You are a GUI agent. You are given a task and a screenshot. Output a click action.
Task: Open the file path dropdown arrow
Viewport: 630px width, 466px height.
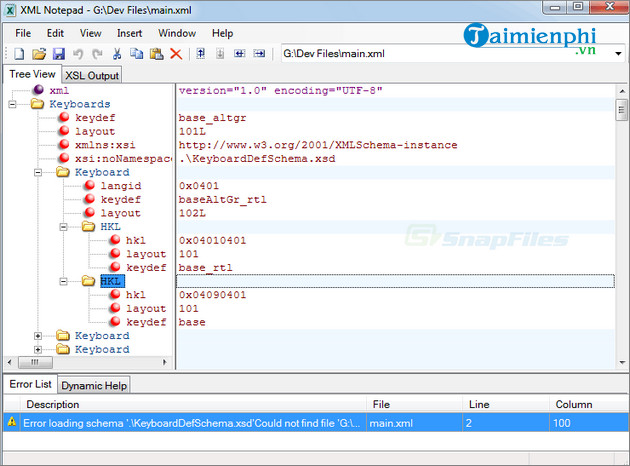[x=618, y=53]
